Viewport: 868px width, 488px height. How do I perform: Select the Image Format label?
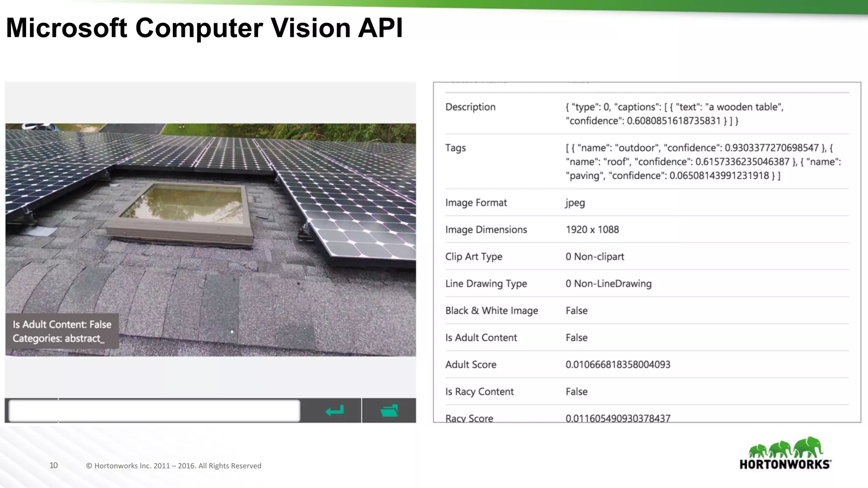click(x=476, y=202)
